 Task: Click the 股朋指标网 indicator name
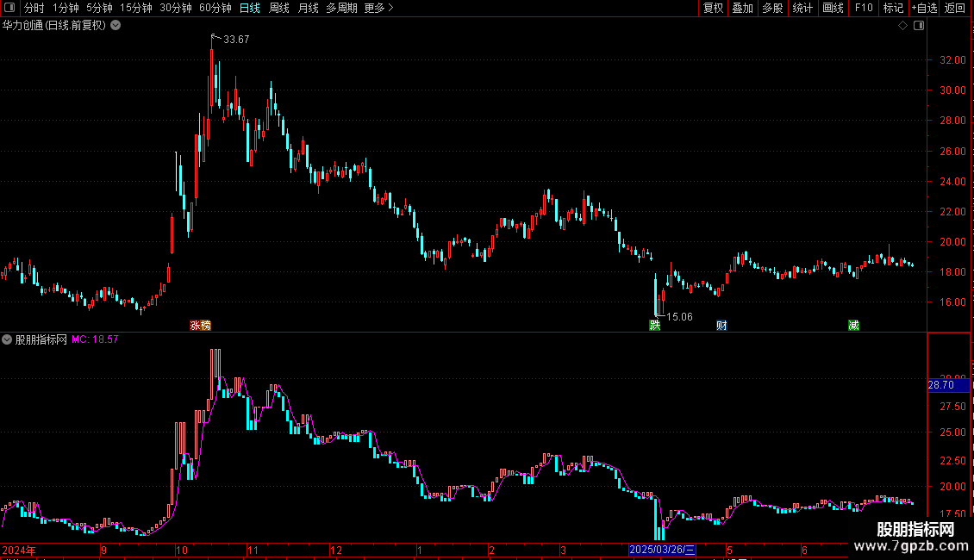(41, 339)
